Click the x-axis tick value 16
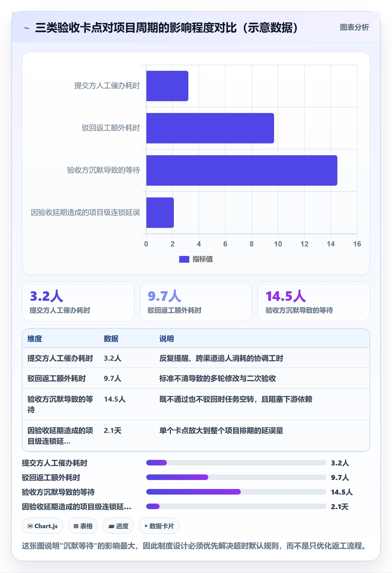Image resolution: width=392 pixels, height=573 pixels. click(x=357, y=244)
